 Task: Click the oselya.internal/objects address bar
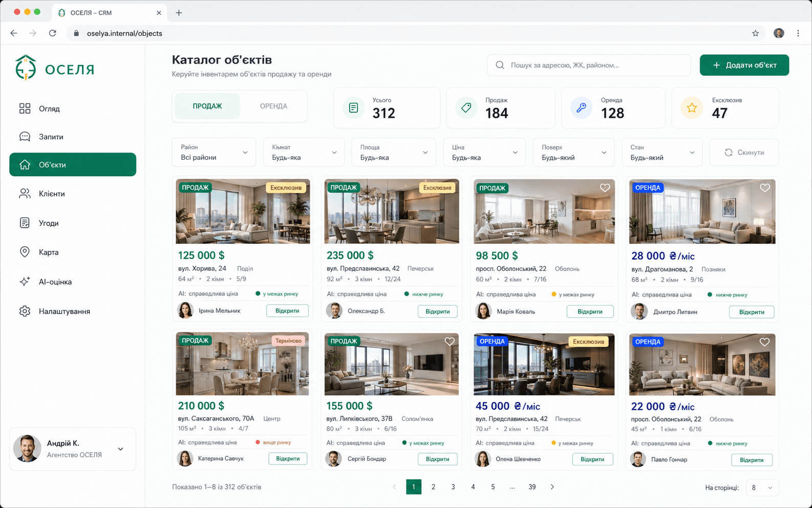[416, 33]
